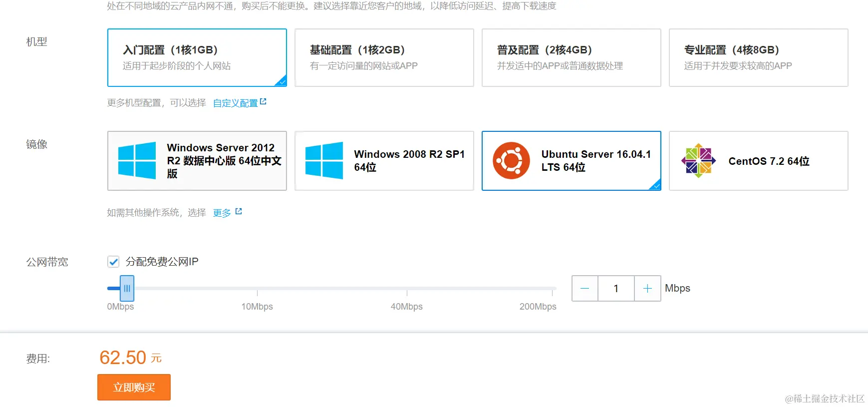The image size is (868, 407).
Task: Select 专业配置 (4核8GB) machine type
Action: [x=759, y=57]
